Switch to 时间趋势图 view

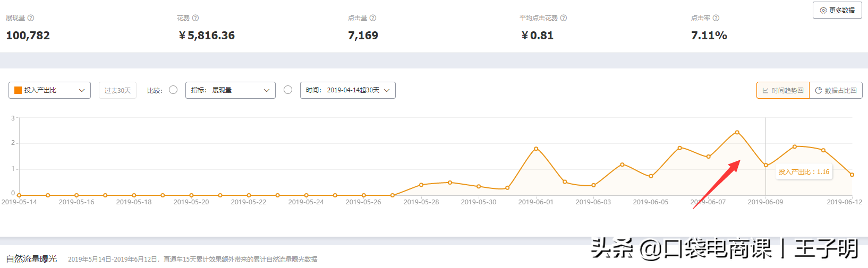click(x=783, y=90)
